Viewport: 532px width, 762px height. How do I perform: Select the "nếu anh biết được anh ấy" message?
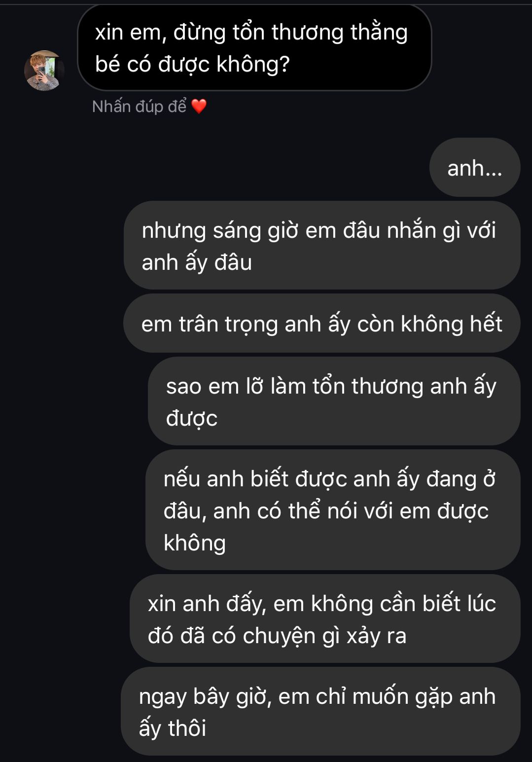coord(333,510)
